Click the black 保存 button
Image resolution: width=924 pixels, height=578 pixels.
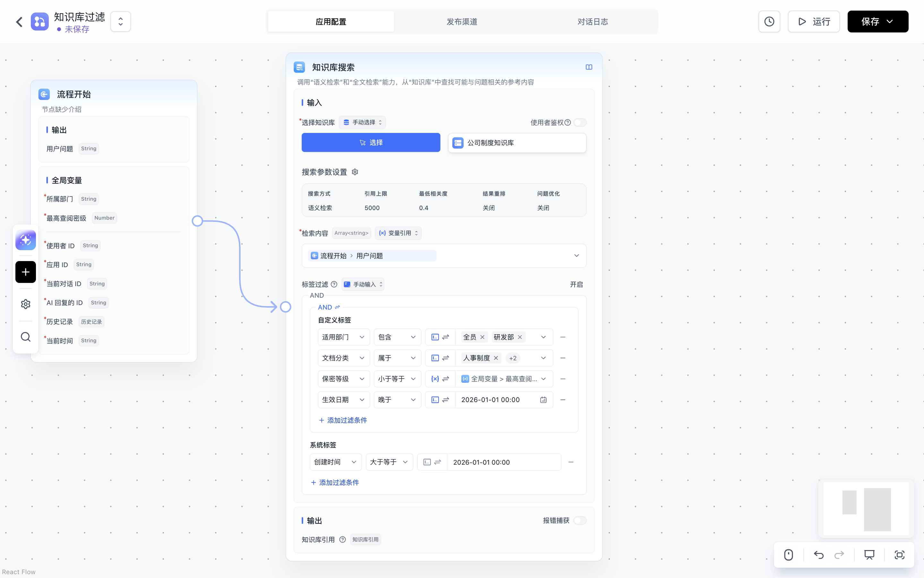pos(878,22)
